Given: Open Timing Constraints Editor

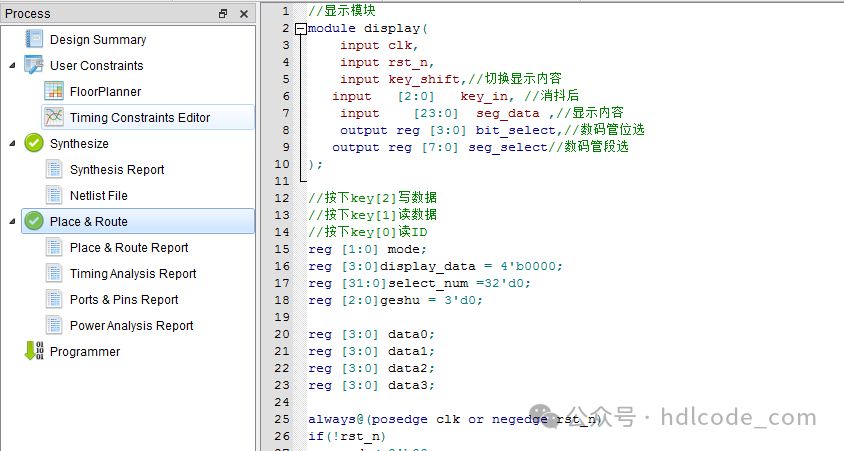Looking at the screenshot, I should [139, 117].
